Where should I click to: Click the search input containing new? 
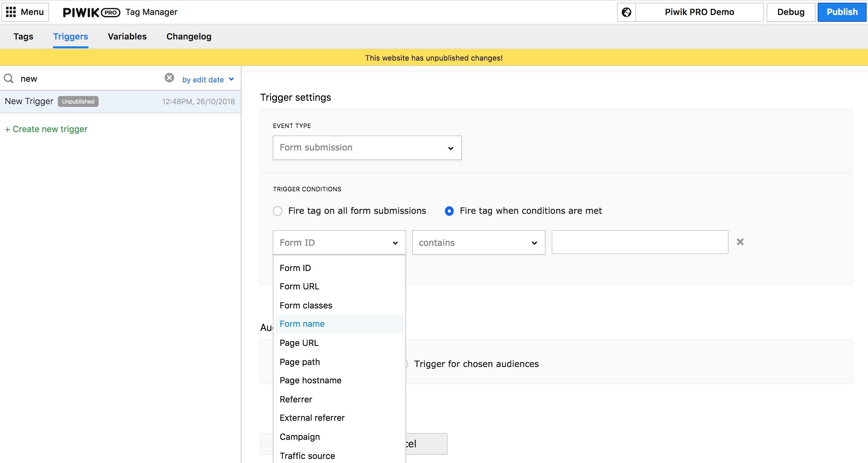click(88, 79)
